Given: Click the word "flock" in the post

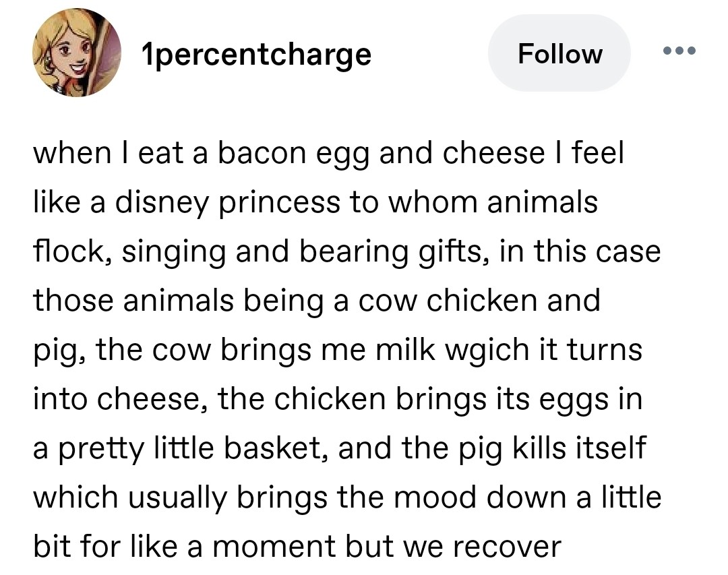Looking at the screenshot, I should (x=65, y=252).
